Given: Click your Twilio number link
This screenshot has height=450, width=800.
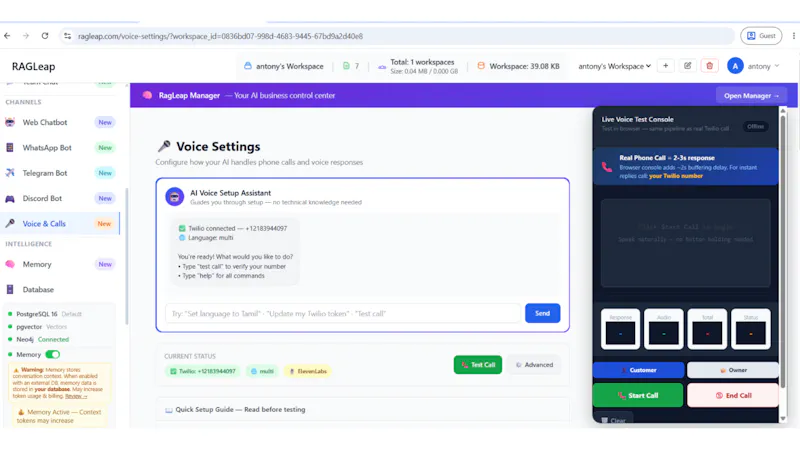Looking at the screenshot, I should point(676,176).
